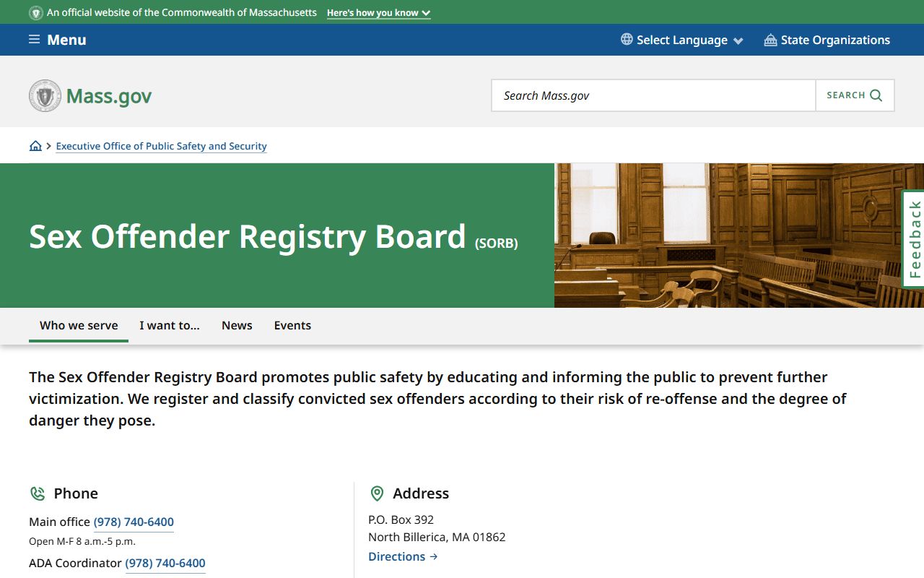Click the "P.O. Box 392" address text

[401, 519]
